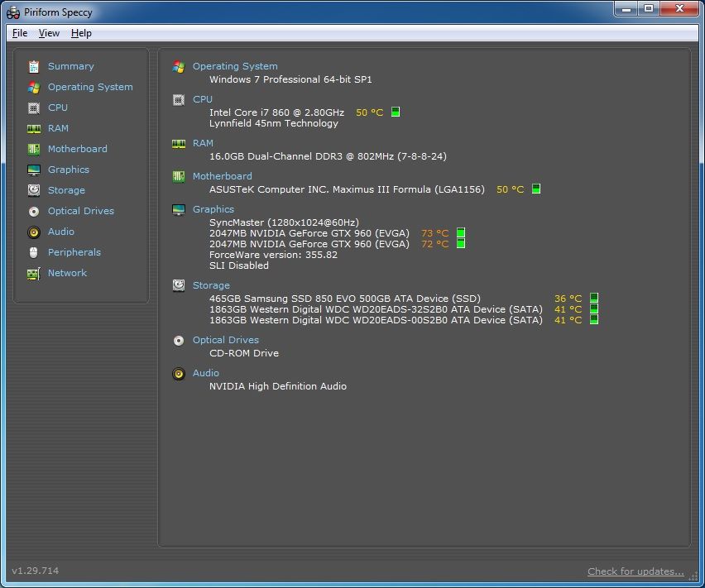Go to Operating System section in sidebar

pyautogui.click(x=90, y=87)
